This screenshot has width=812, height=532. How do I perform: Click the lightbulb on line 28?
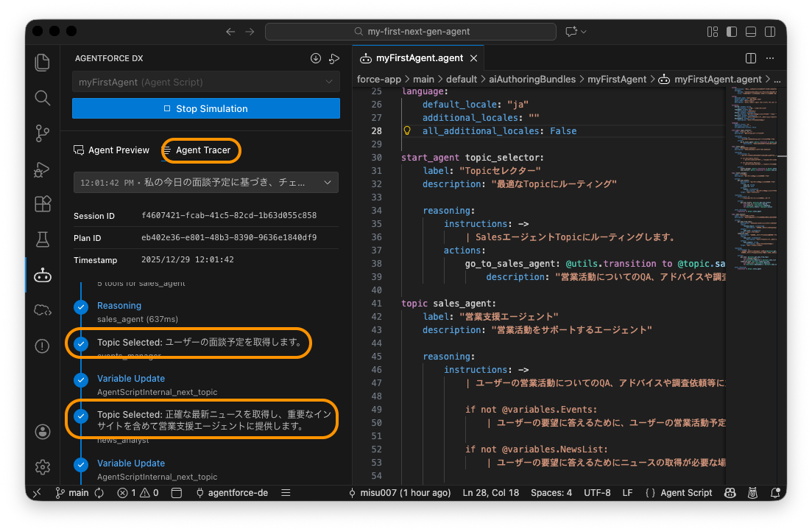point(407,130)
